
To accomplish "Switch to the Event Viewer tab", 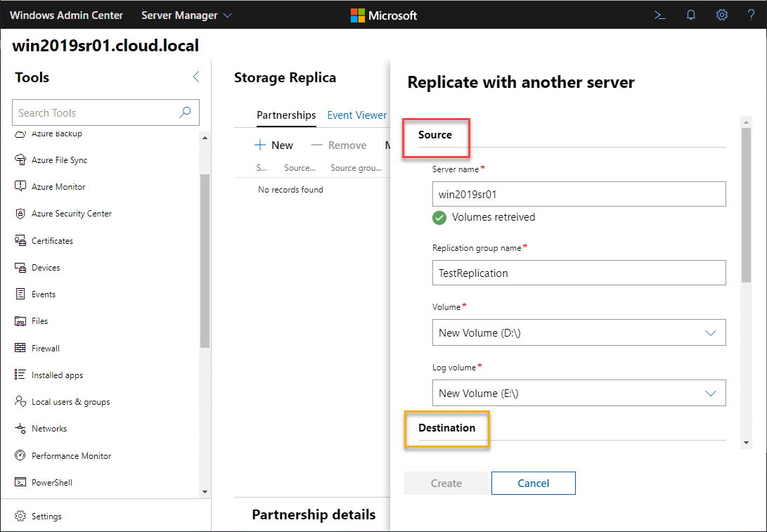I will pyautogui.click(x=356, y=115).
